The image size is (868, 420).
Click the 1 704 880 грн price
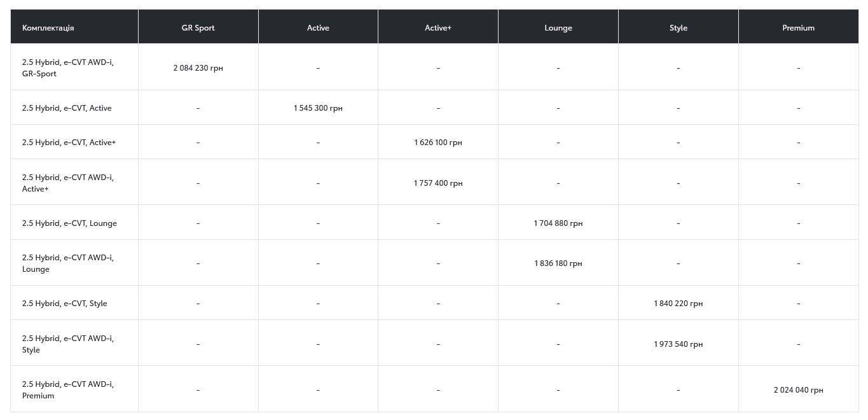coord(558,223)
